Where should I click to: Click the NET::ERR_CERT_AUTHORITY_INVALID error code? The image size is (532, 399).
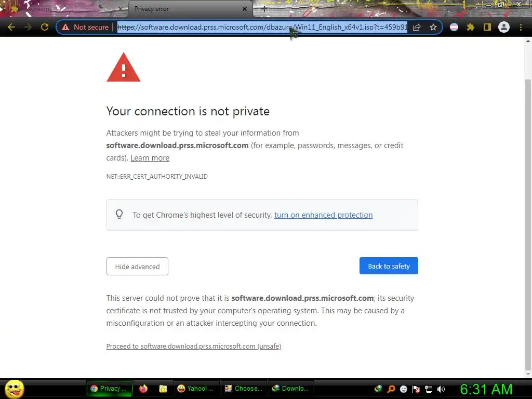[157, 177]
